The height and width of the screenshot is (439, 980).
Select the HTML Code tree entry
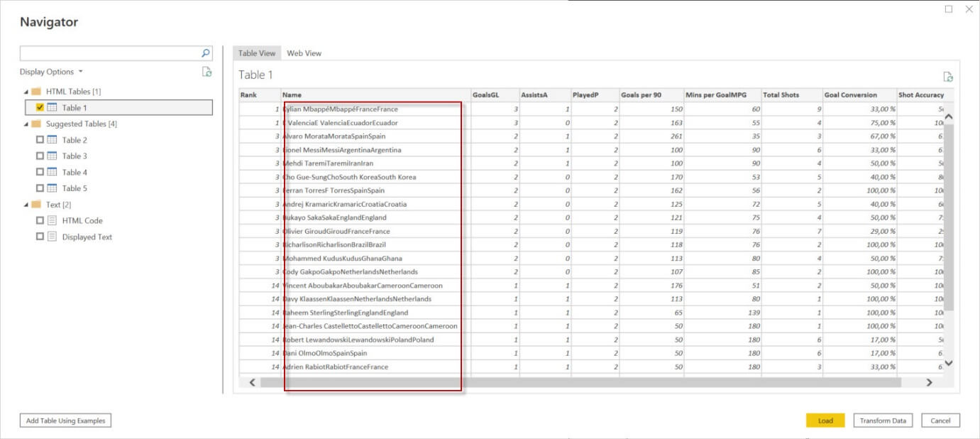[x=82, y=221]
